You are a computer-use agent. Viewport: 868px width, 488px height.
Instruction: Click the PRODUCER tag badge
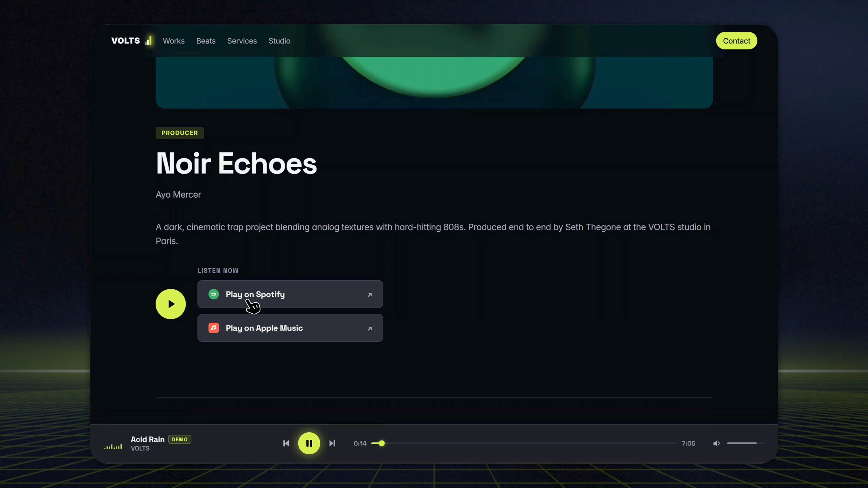180,133
